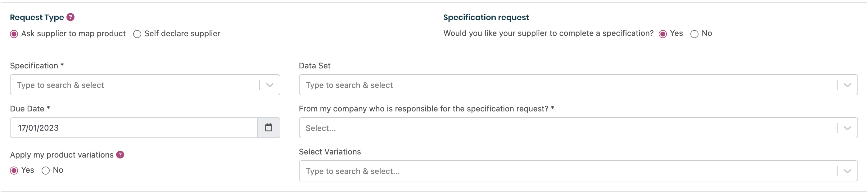Select Ask supplier to map product
This screenshot has height=195, width=868.
click(14, 34)
